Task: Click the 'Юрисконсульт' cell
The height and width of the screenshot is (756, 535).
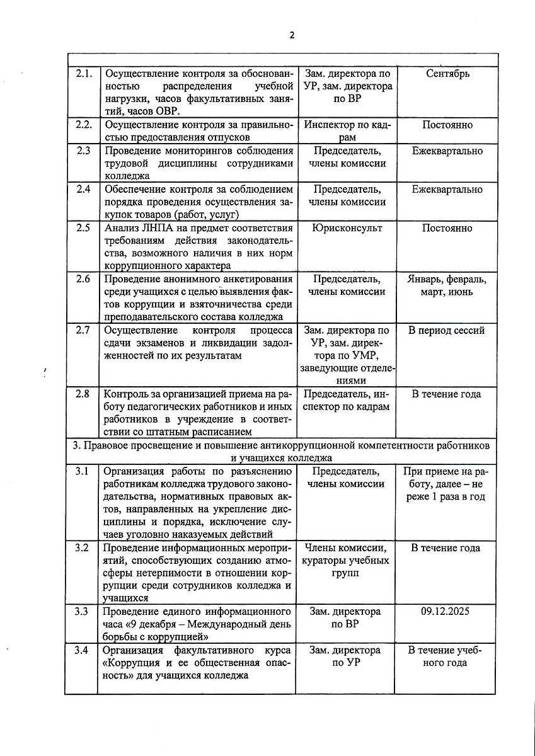Action: [347, 228]
